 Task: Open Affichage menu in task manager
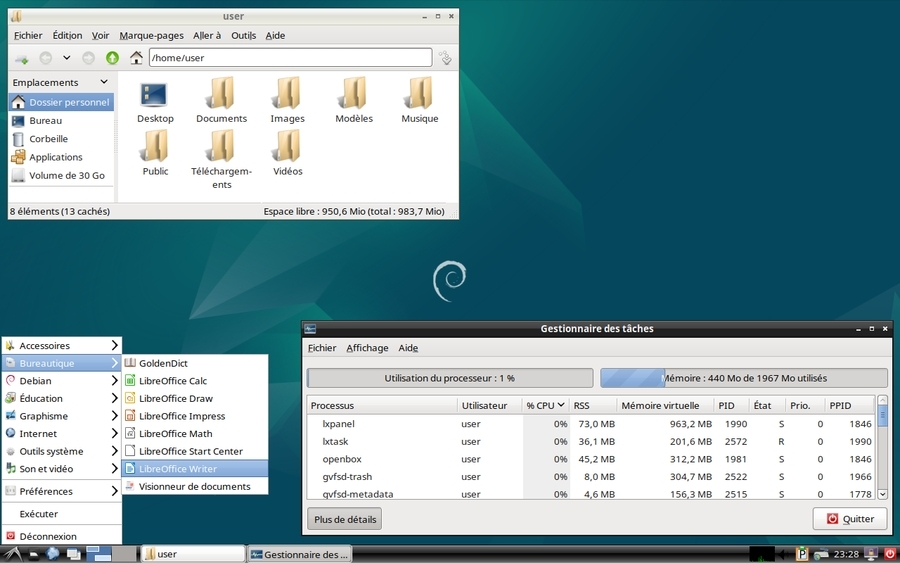tap(367, 348)
